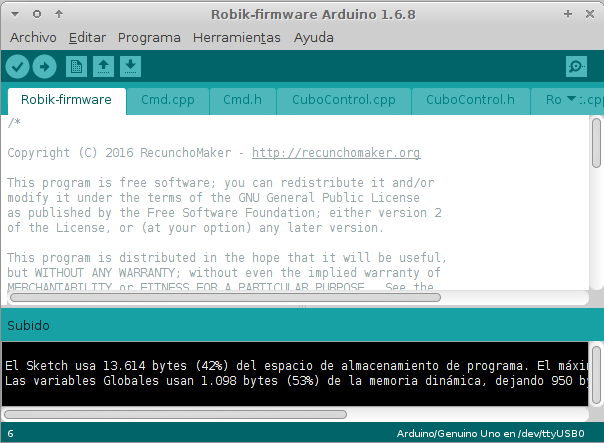Click the Open sketch up-arrow icon
Image resolution: width=604 pixels, height=443 pixels.
[103, 67]
